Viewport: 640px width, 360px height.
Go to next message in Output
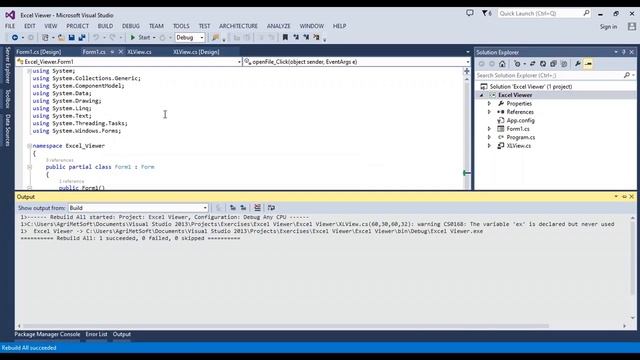[243, 208]
